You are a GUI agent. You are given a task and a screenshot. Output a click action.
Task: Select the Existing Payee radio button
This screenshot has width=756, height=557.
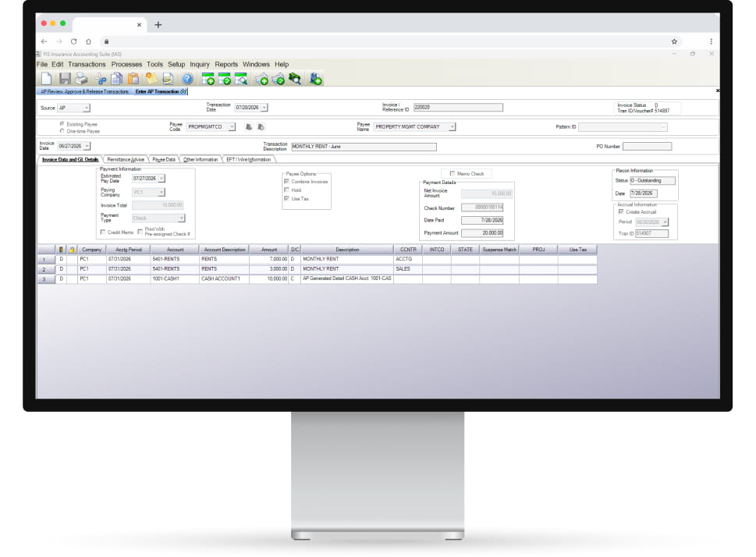[x=62, y=124]
